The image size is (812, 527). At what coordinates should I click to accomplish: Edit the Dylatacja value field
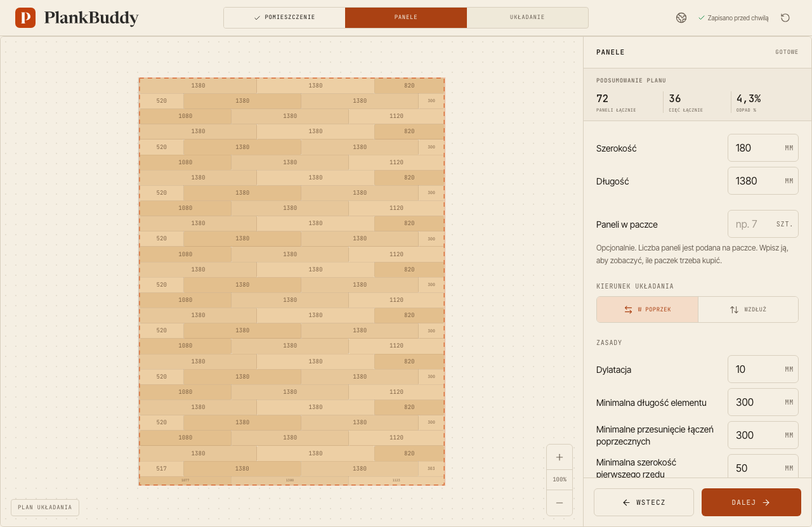(763, 369)
